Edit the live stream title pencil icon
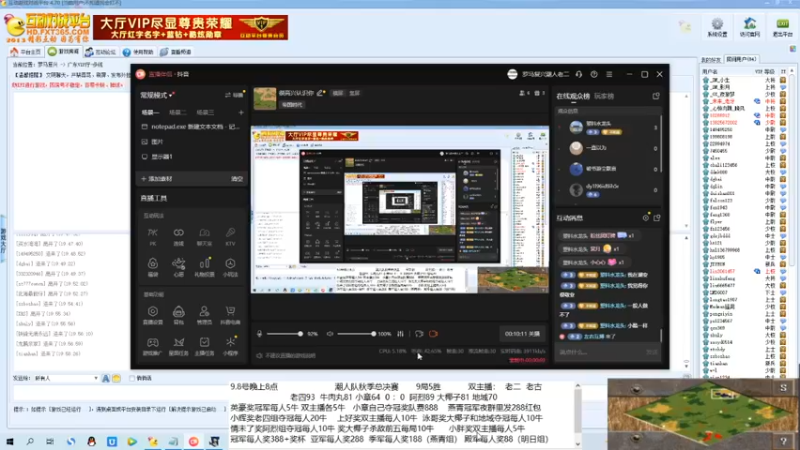This screenshot has height=450, width=800. click(x=320, y=93)
